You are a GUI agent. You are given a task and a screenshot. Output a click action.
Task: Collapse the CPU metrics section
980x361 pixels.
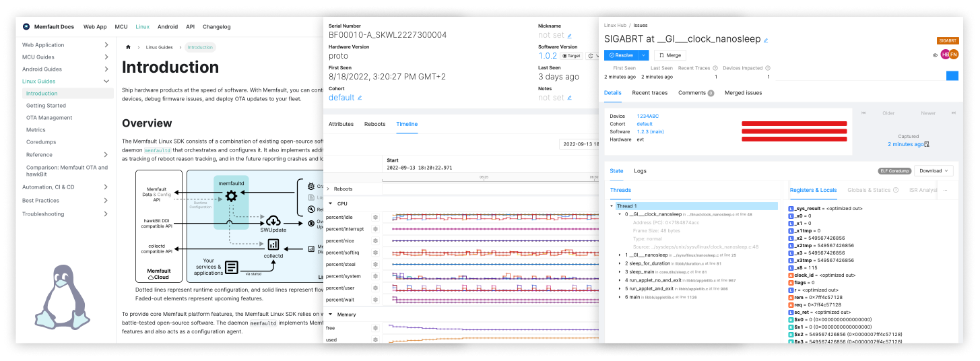point(330,203)
